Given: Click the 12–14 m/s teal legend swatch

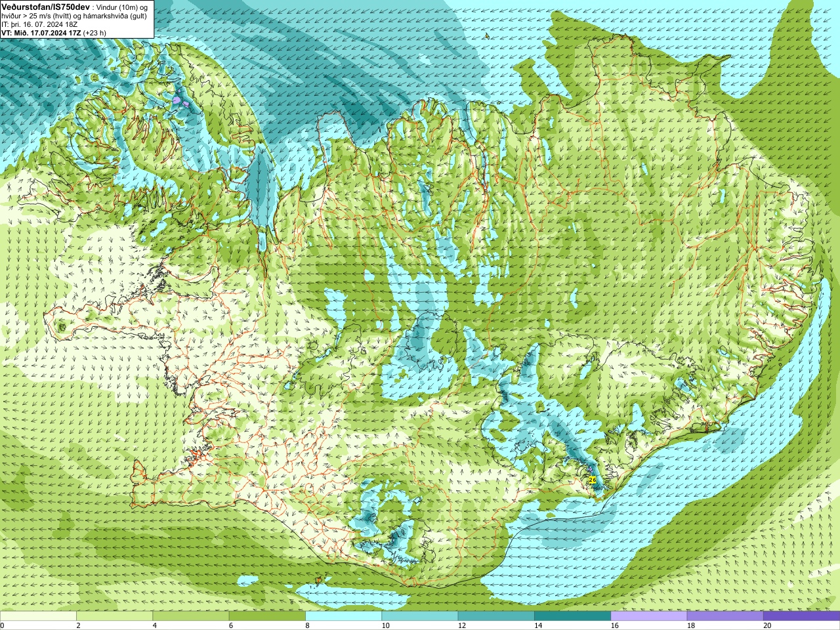Looking at the screenshot, I should tap(496, 616).
